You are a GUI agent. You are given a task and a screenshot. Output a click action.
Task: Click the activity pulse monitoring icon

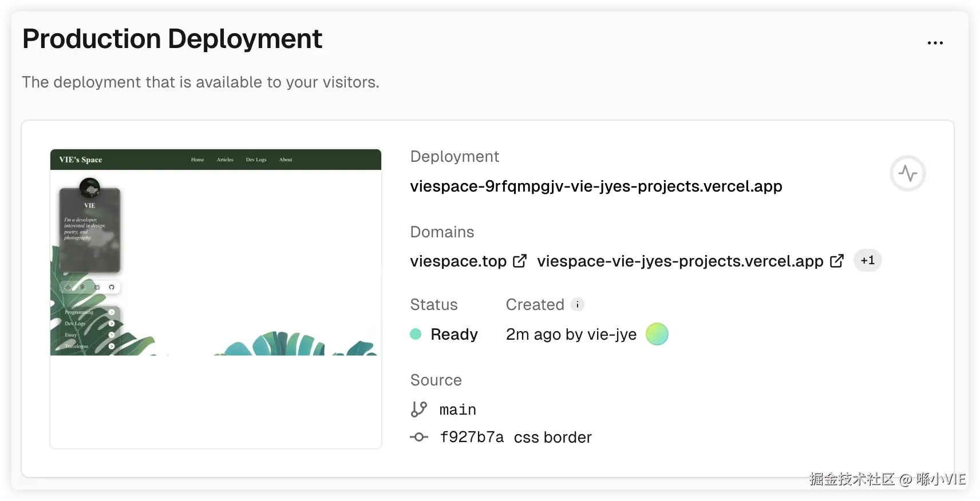907,173
